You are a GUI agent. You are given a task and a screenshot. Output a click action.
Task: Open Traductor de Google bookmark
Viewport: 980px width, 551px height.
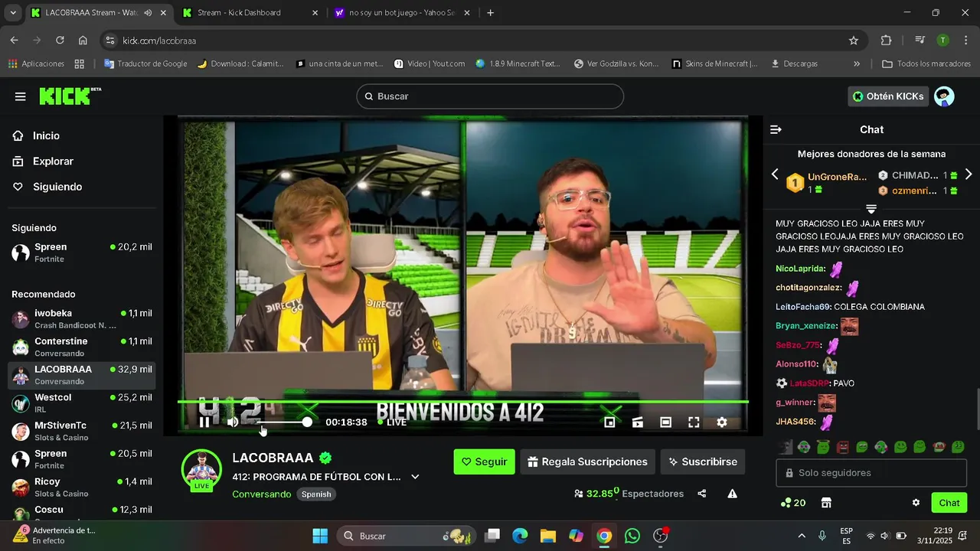point(145,64)
